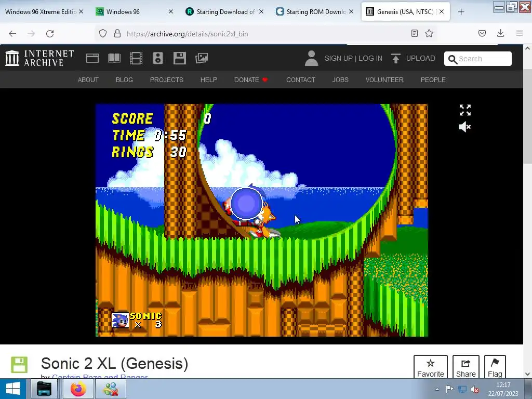Click the browser back arrow
The image size is (532, 399).
pyautogui.click(x=12, y=34)
